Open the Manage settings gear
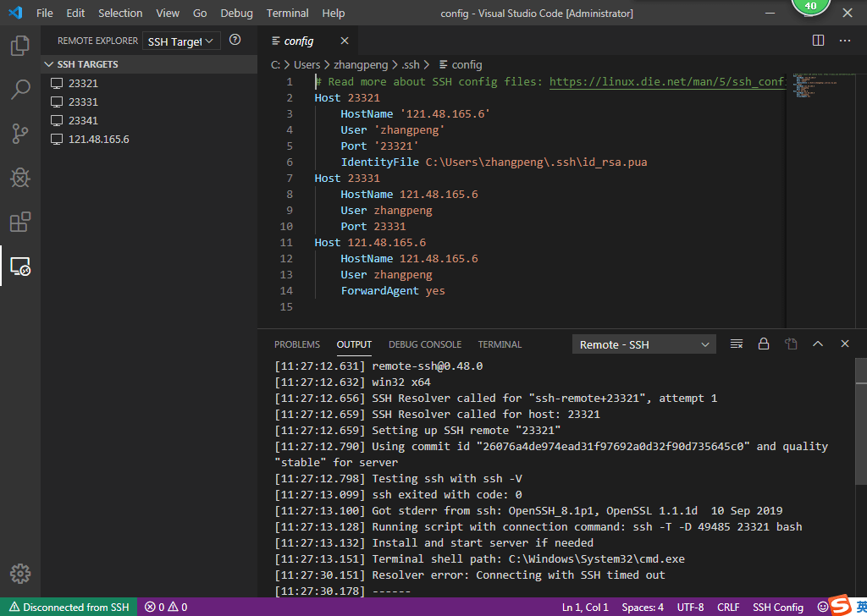 [20, 573]
